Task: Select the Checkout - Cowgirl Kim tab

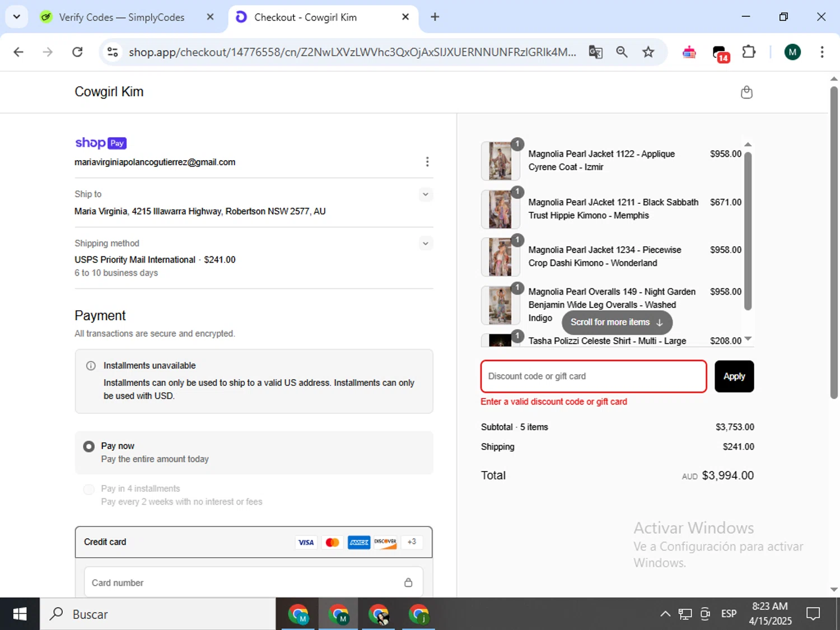Action: (305, 17)
